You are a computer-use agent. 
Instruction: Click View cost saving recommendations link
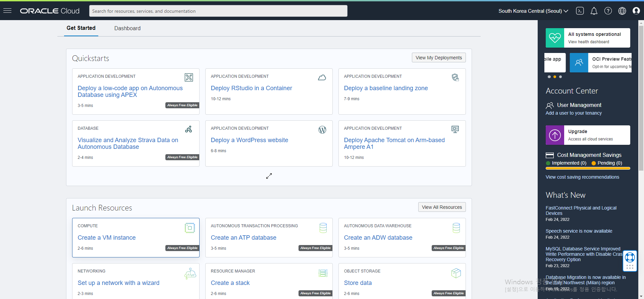coord(582,177)
